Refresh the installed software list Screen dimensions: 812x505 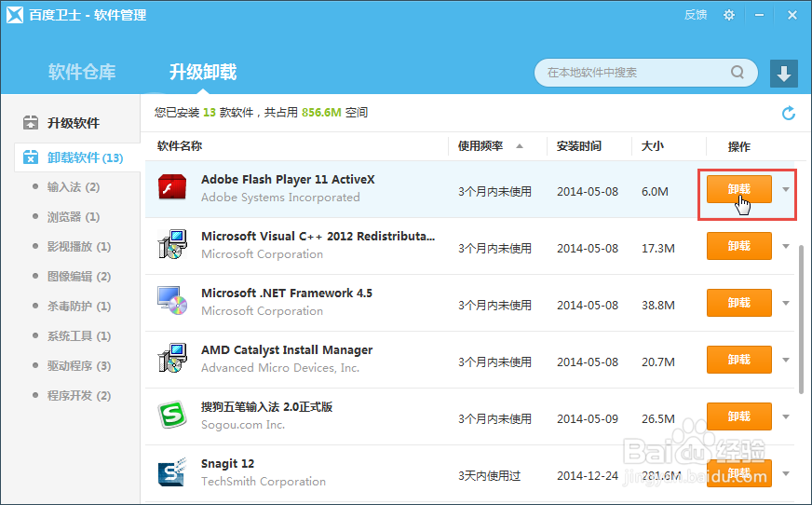pos(788,113)
